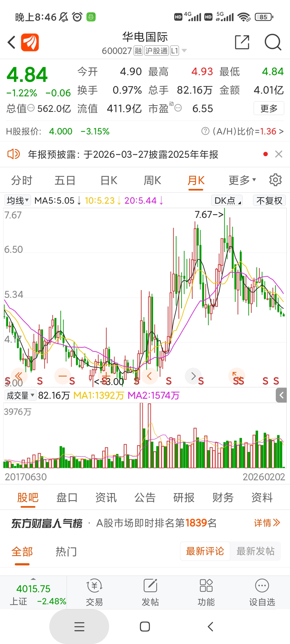Tap the zoom out minus chart icon
The image size is (290, 644).
click(63, 376)
